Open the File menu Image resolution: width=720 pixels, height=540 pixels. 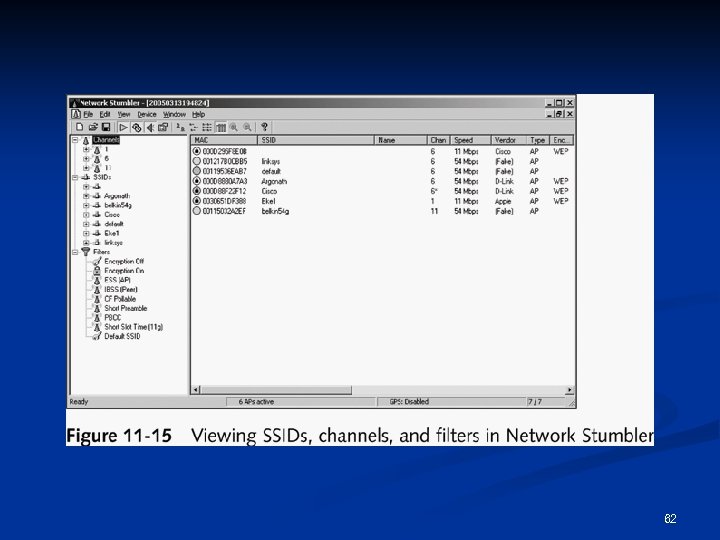88,114
